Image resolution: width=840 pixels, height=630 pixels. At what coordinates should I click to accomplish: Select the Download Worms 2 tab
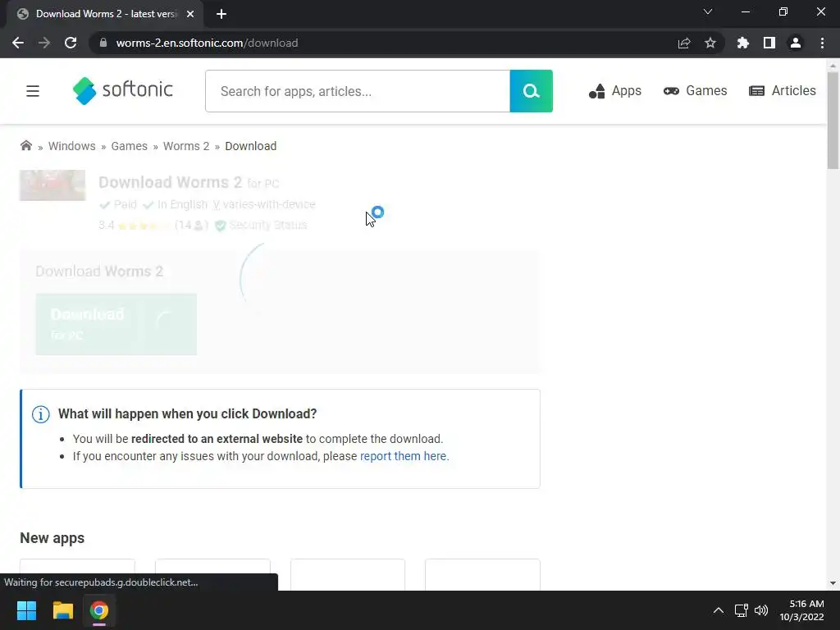[105, 14]
